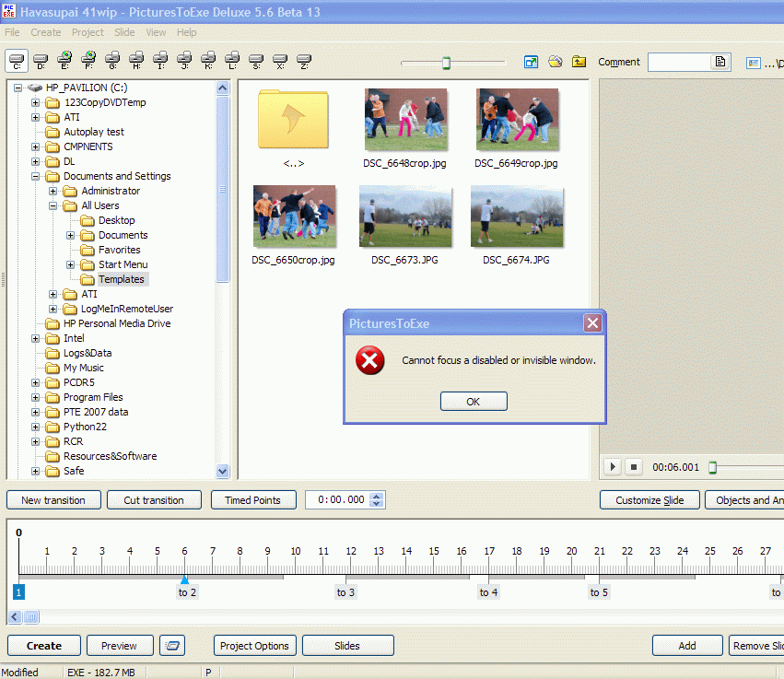
Task: Collapse the Documents and Settings folder
Action: pyautogui.click(x=35, y=177)
